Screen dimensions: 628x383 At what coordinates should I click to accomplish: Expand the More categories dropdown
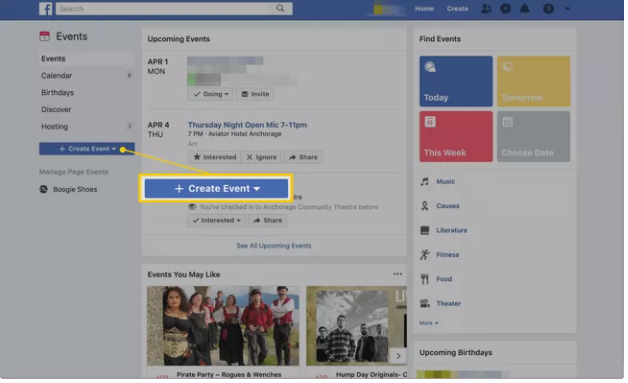(429, 323)
